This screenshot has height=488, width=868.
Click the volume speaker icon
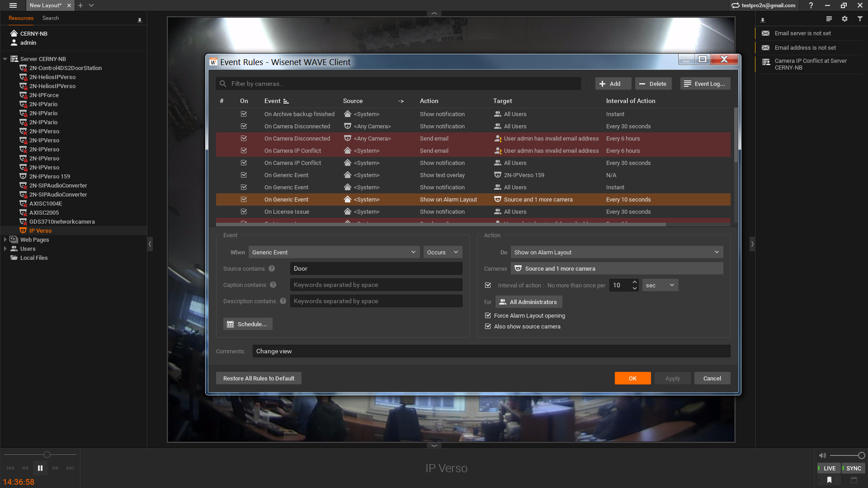click(x=822, y=455)
